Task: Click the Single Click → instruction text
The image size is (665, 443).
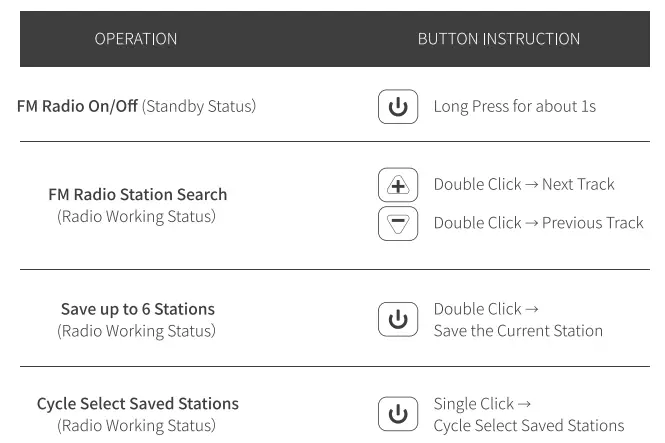Action: (x=474, y=404)
